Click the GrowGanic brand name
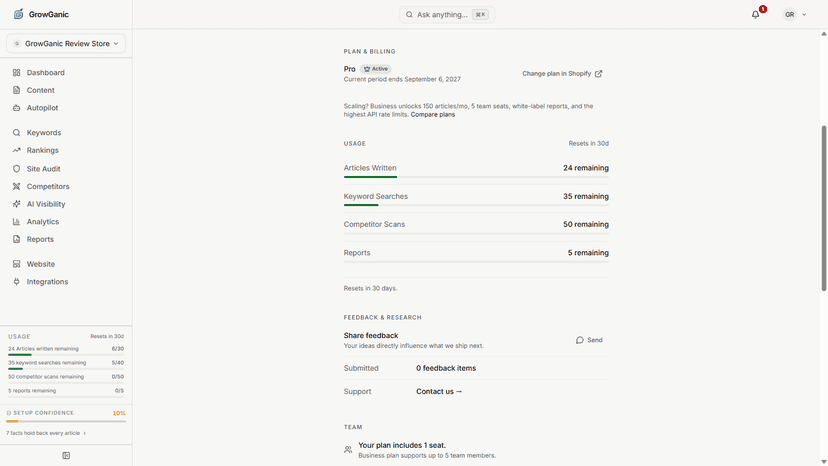 click(x=49, y=14)
